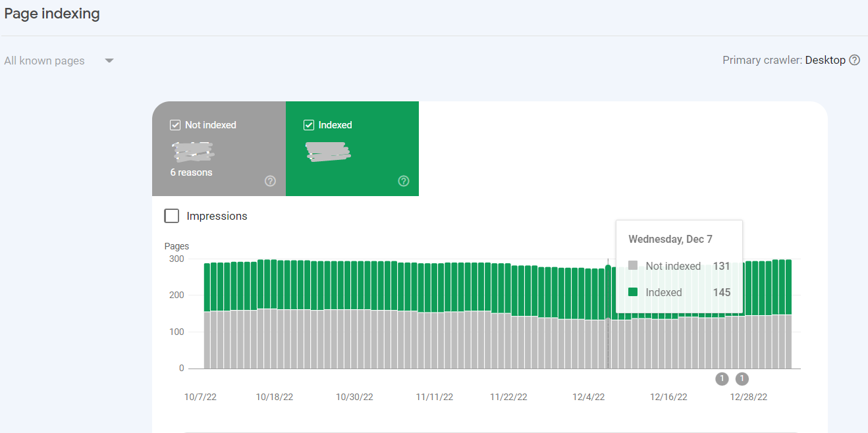Uncheck the Not indexed checkbox
Viewport: 868px width, 433px height.
tap(175, 125)
